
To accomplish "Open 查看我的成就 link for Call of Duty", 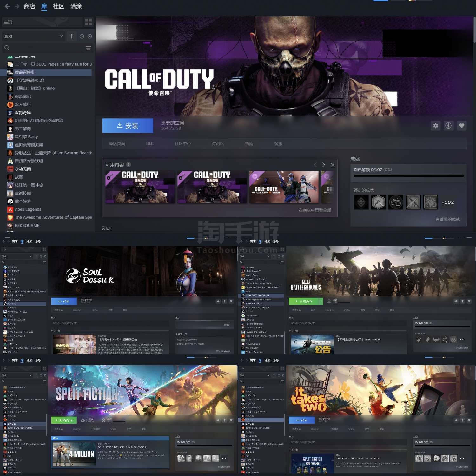I will 447,219.
